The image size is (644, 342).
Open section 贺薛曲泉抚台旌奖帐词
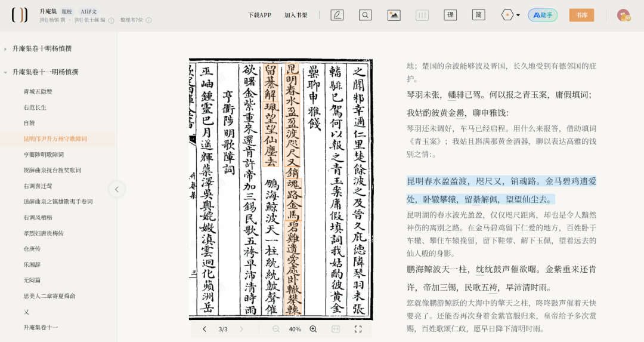pyautogui.click(x=52, y=170)
